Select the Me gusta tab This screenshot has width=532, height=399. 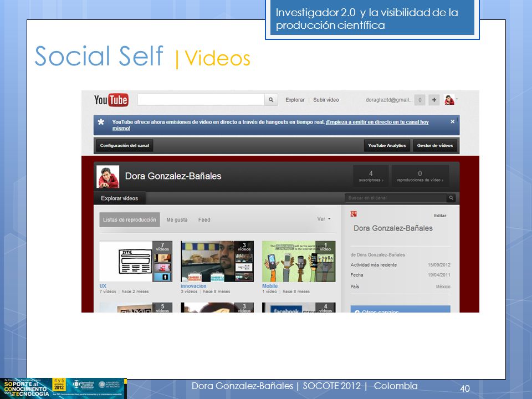point(177,220)
